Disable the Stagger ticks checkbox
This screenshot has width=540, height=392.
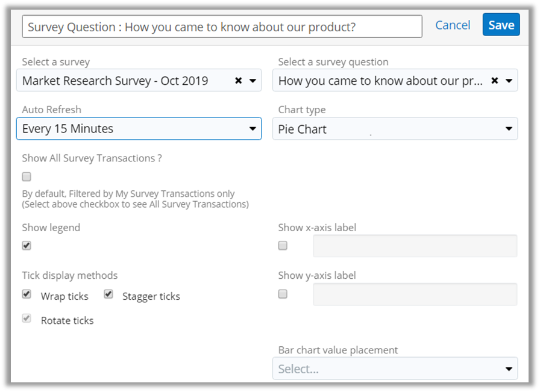pos(108,294)
